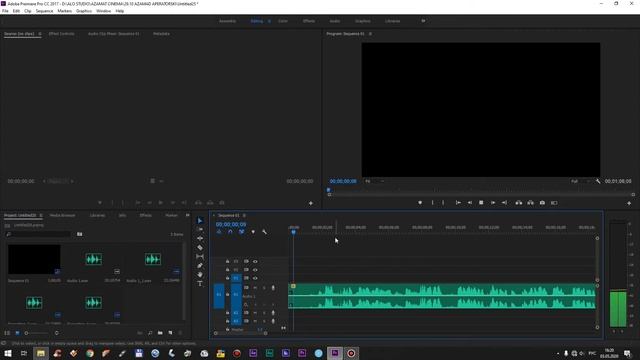The width and height of the screenshot is (640, 360).
Task: Go to In point in Program monitor
Action: click(x=458, y=202)
